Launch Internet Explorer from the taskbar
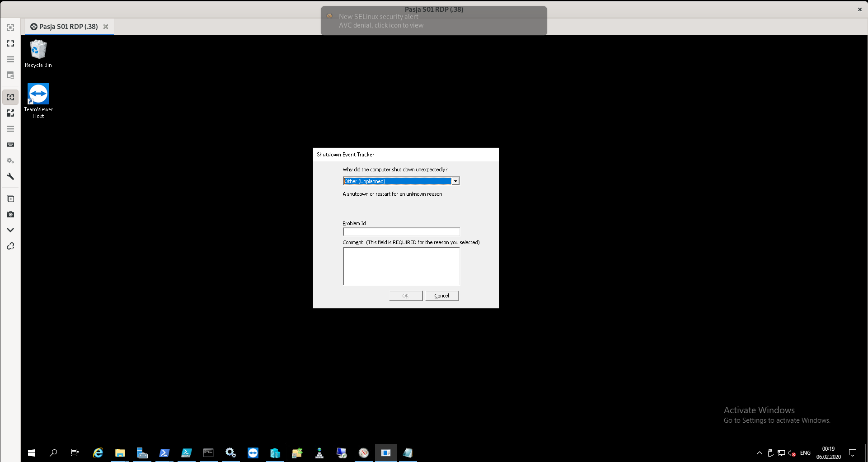The height and width of the screenshot is (462, 868). pos(98,453)
